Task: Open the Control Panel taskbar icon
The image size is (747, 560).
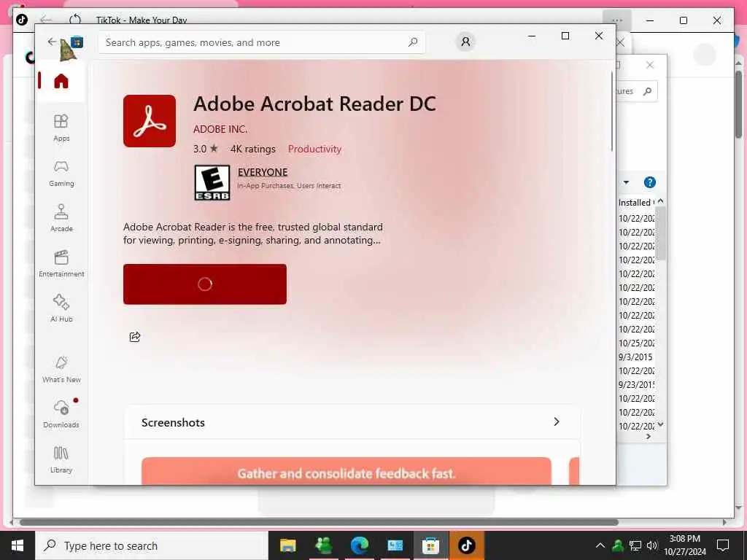Action: click(395, 545)
